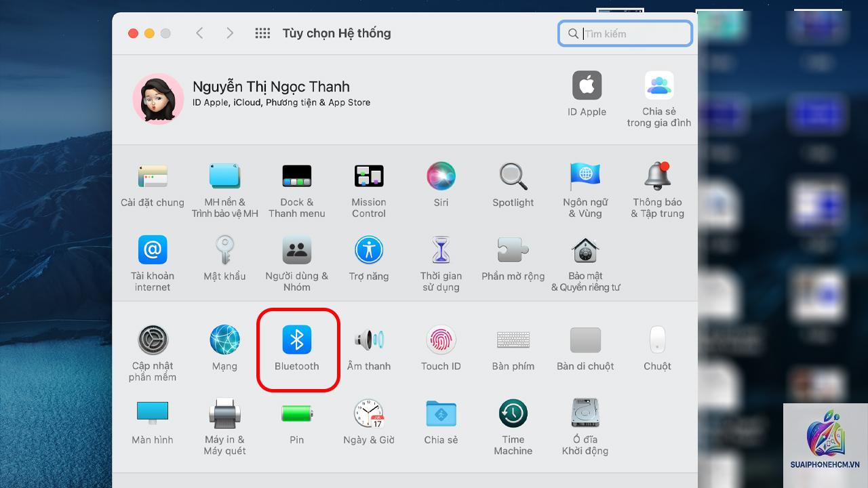Open Touch ID preferences
The height and width of the screenshot is (488, 868).
tap(441, 340)
